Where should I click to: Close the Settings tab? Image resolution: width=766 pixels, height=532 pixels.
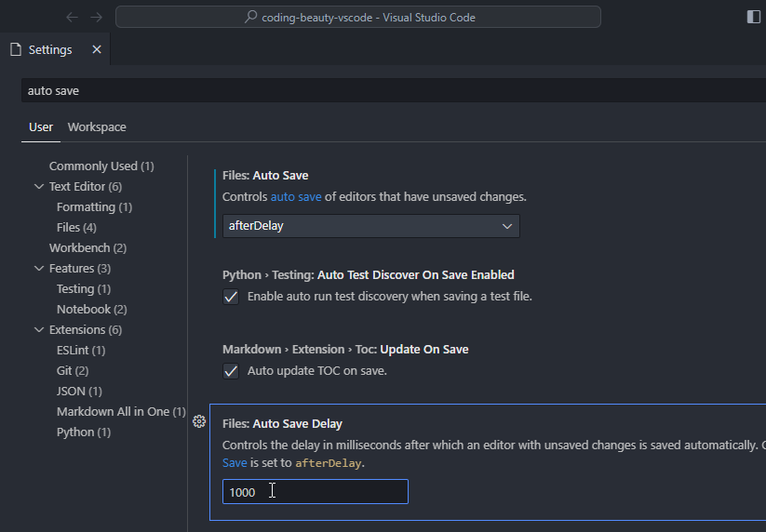pos(97,49)
